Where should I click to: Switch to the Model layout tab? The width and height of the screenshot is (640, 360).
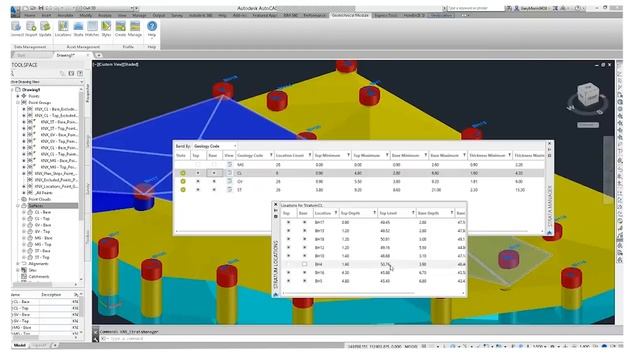(20, 345)
